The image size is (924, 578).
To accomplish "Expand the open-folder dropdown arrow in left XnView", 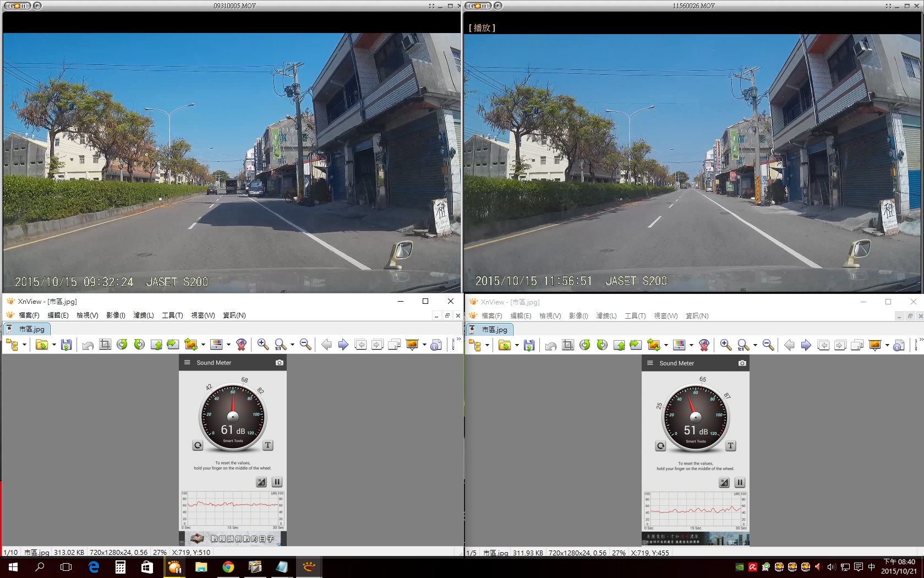I will [x=54, y=345].
